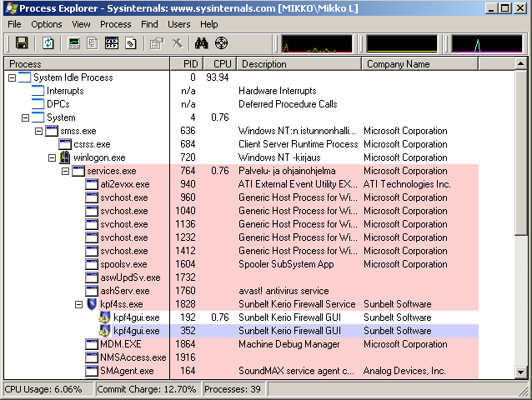532x400 pixels.
Task: Click the scrollbar down arrow
Action: [520, 372]
